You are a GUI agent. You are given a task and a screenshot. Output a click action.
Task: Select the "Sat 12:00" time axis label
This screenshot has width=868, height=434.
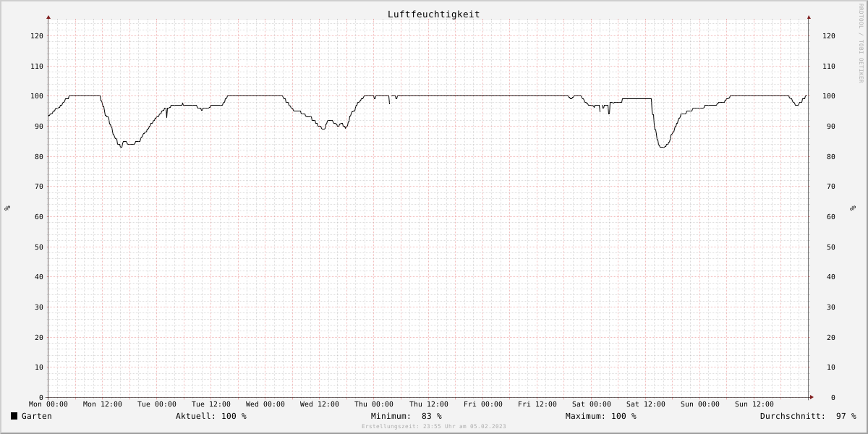click(x=646, y=404)
